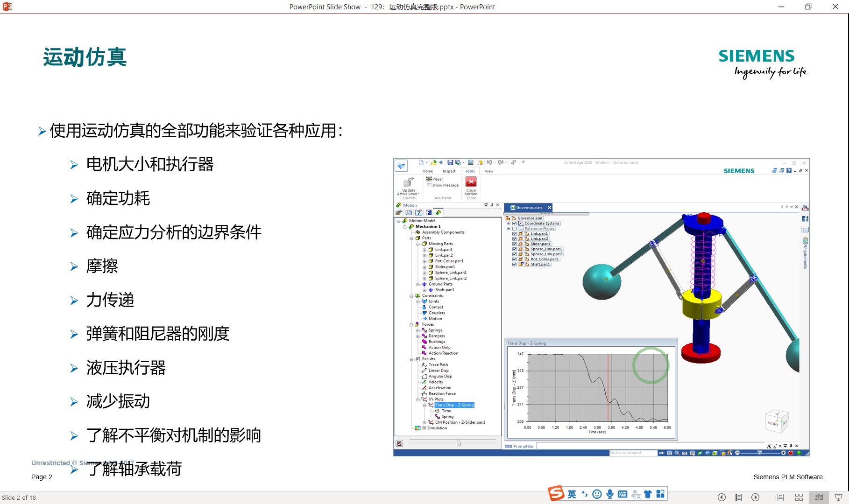Collapse the Moving Parts tree branch
The height and width of the screenshot is (504, 849).
point(418,244)
